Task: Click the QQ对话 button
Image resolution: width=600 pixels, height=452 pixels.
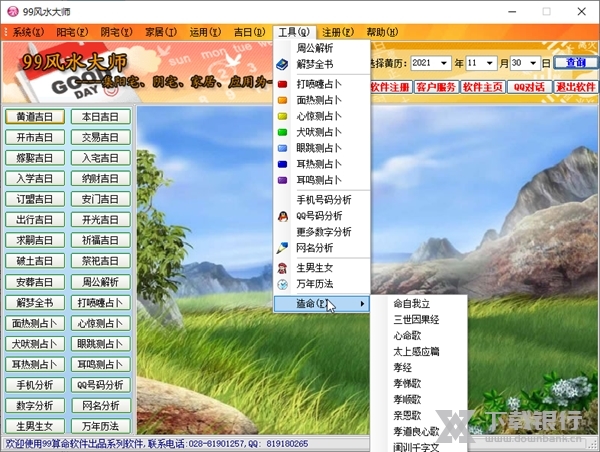Action: [529, 87]
